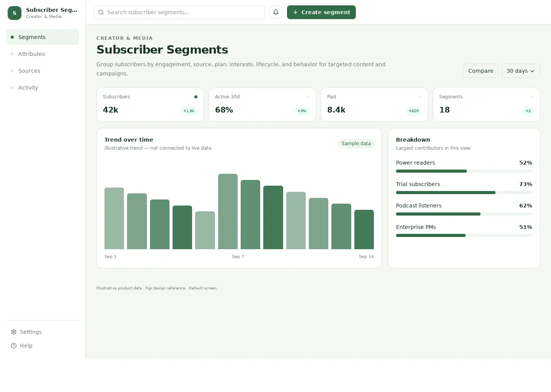
Task: Click the Paid 8.4k stat card
Action: tap(374, 105)
